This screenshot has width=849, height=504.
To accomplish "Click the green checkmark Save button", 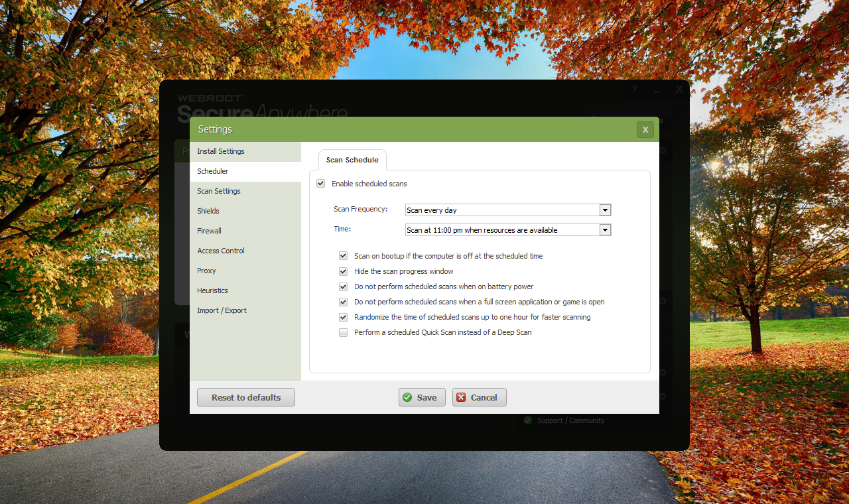I will coord(422,397).
